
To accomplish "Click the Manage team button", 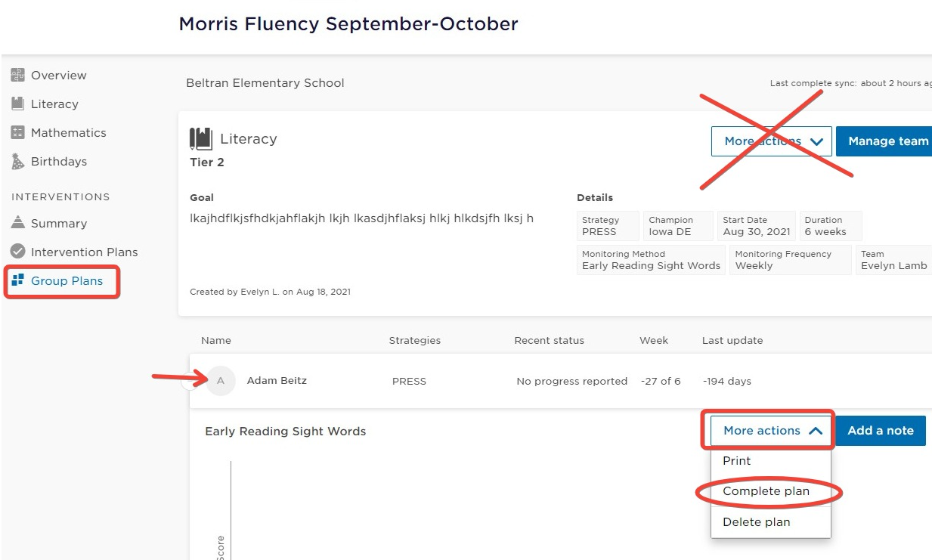I will pyautogui.click(x=887, y=141).
